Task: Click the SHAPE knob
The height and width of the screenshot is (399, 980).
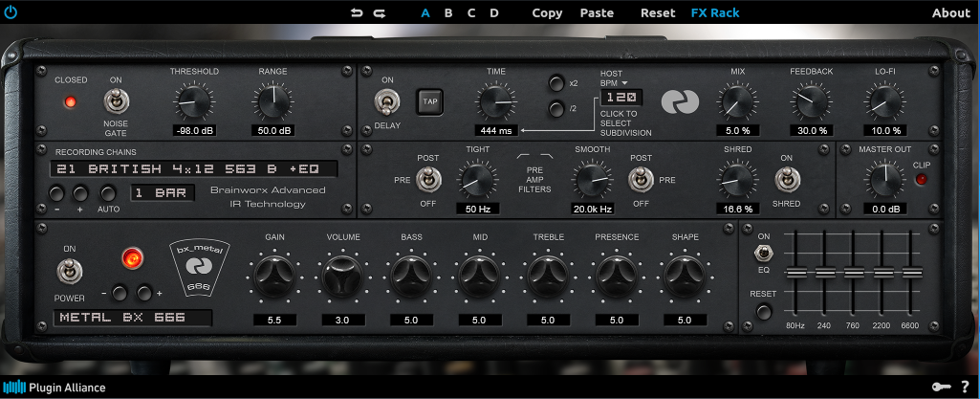Action: coord(685,276)
